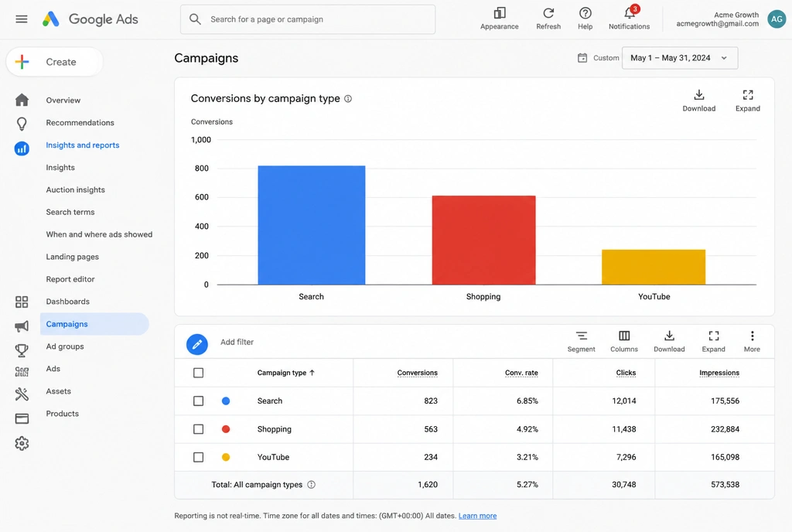The image size is (792, 532).
Task: Check the Search campaign type row checkbox
Action: (x=199, y=401)
